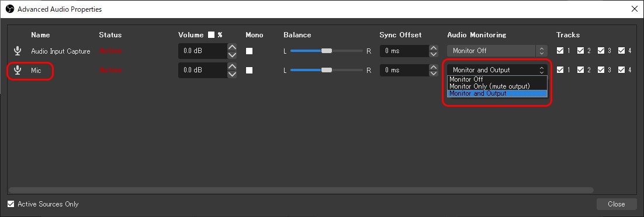Image resolution: width=644 pixels, height=217 pixels.
Task: Enable Mono for Audio Input Capture
Action: [250, 51]
